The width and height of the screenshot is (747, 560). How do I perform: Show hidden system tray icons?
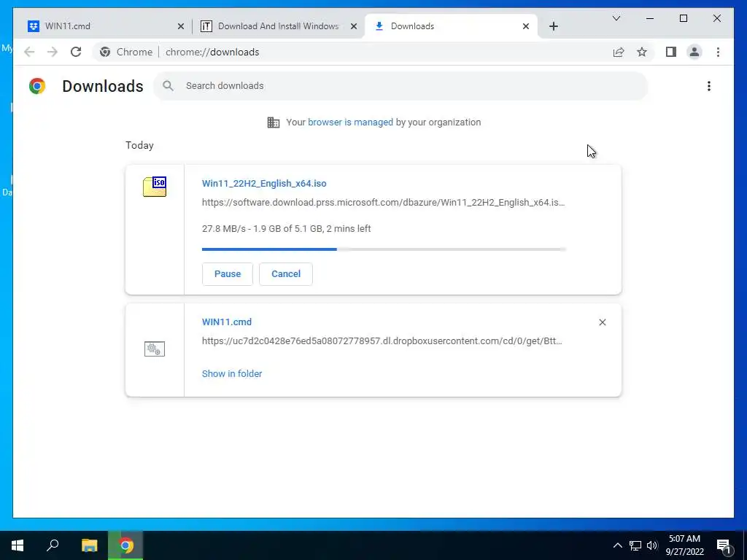617,545
